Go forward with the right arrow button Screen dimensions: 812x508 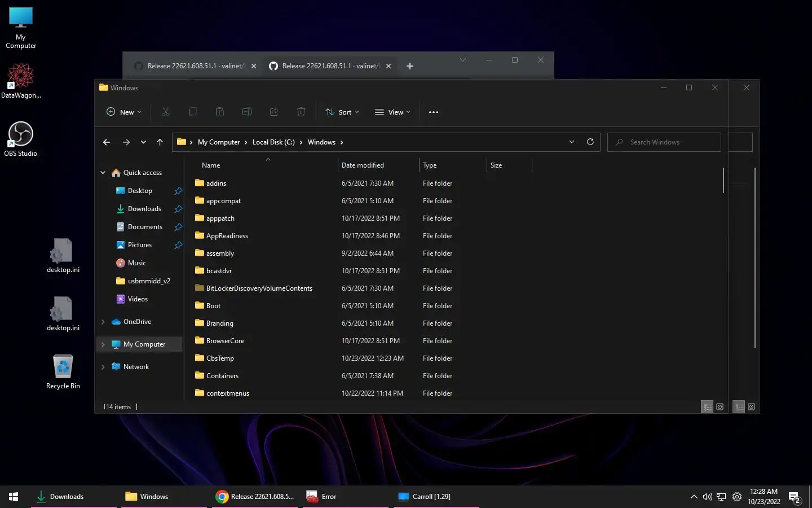pyautogui.click(x=126, y=142)
